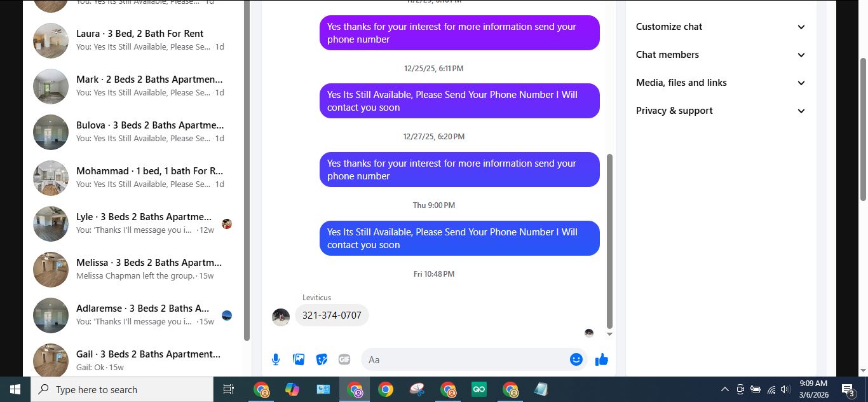Send a thumbs-up like
Viewport: 868px width, 402px height.
pyautogui.click(x=602, y=359)
